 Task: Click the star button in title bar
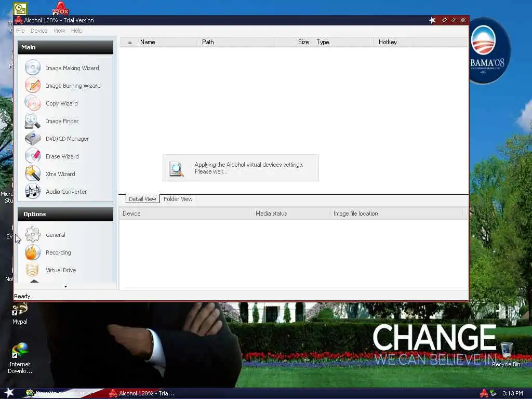(x=432, y=20)
